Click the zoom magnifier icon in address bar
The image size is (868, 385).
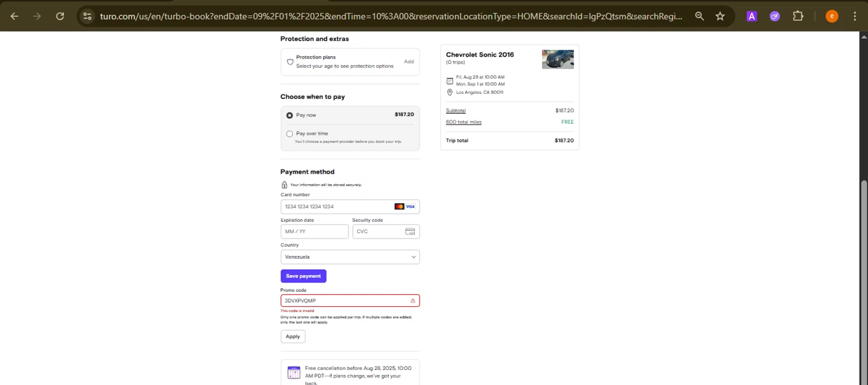pyautogui.click(x=700, y=16)
